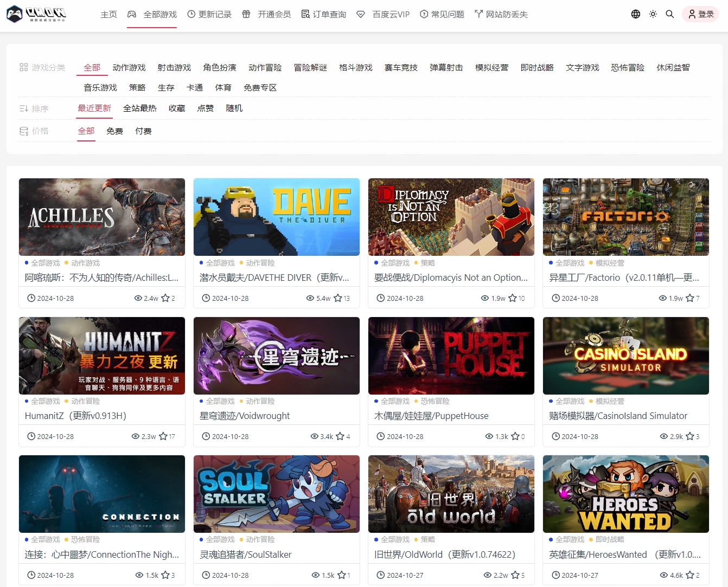This screenshot has height=587, width=728.
Task: Filter by 弹幕射击 category
Action: (446, 67)
